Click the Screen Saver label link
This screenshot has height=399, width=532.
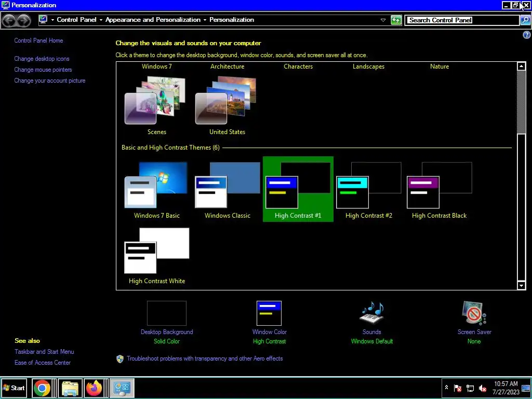[474, 332]
